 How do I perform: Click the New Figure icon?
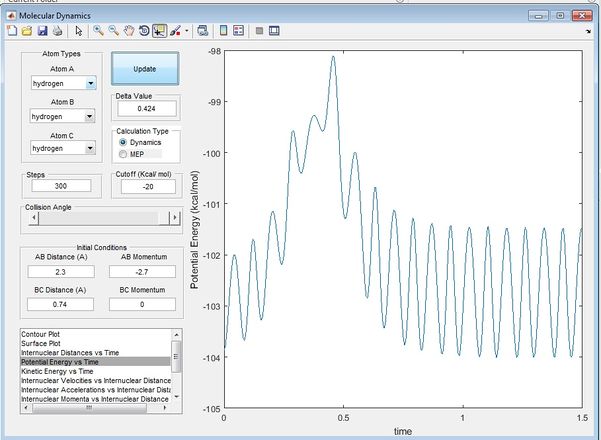pyautogui.click(x=12, y=31)
